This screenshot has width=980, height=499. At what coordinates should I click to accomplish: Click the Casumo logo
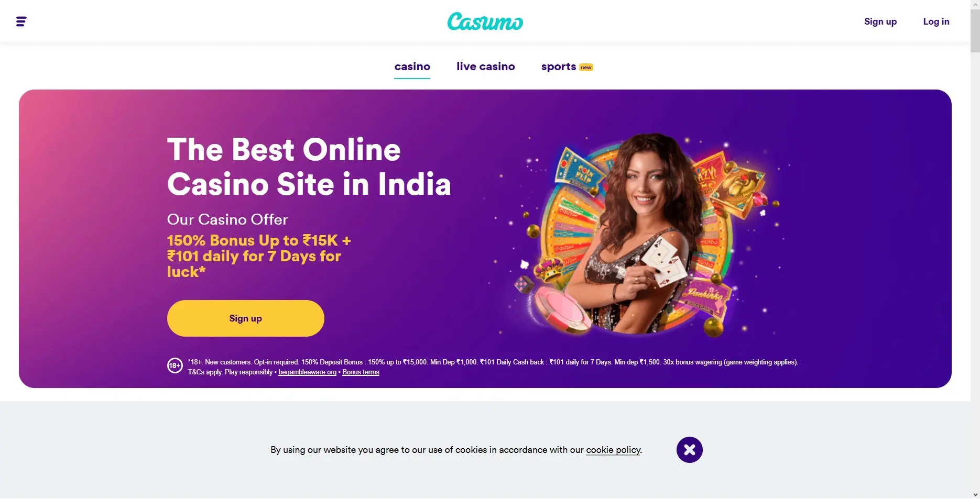pyautogui.click(x=485, y=21)
